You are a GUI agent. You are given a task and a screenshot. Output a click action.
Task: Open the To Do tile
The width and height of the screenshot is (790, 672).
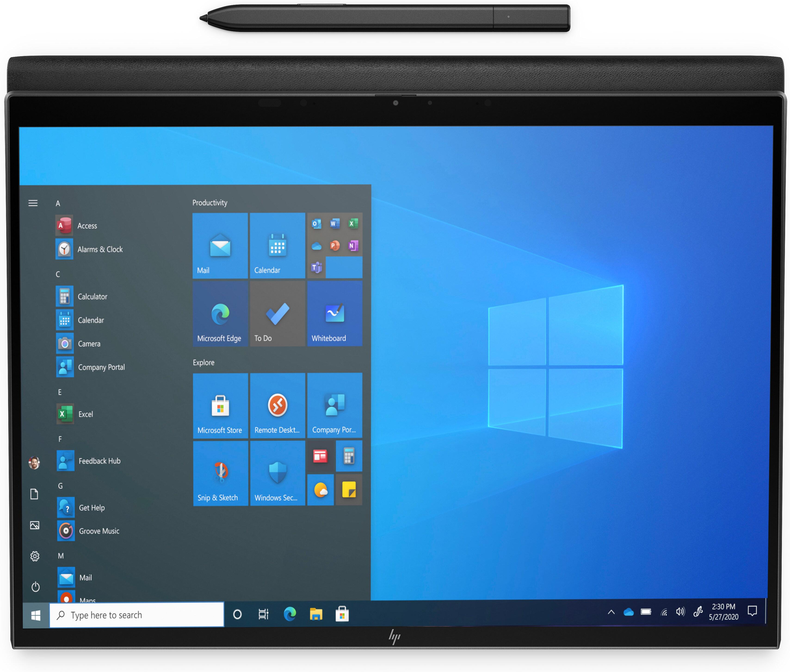point(277,313)
